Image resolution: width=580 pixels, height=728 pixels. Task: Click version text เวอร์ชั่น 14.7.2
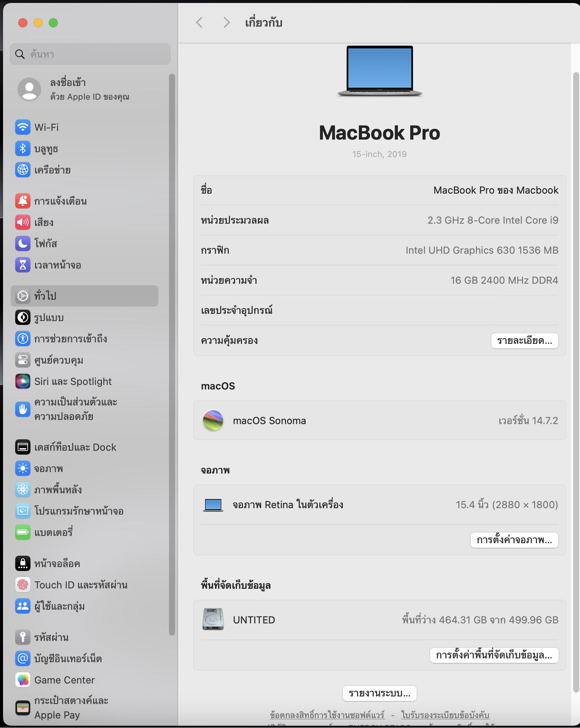528,420
